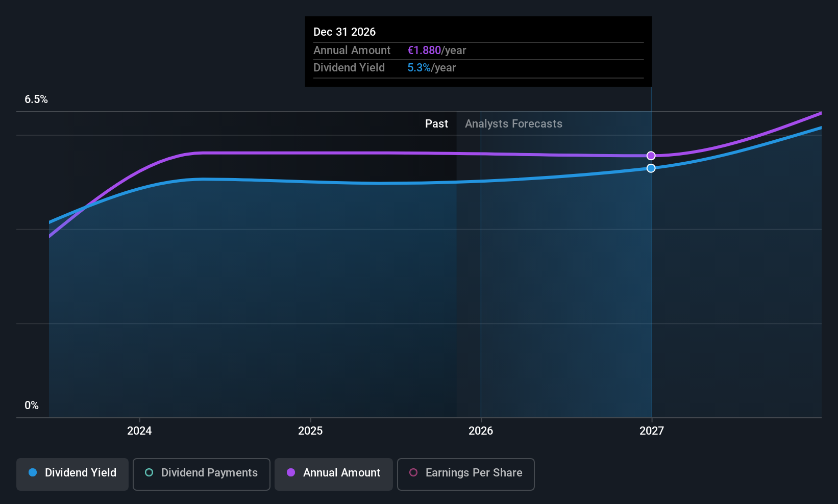Toggle the Dividend Yield series visibility
The width and height of the screenshot is (838, 504).
click(x=72, y=474)
